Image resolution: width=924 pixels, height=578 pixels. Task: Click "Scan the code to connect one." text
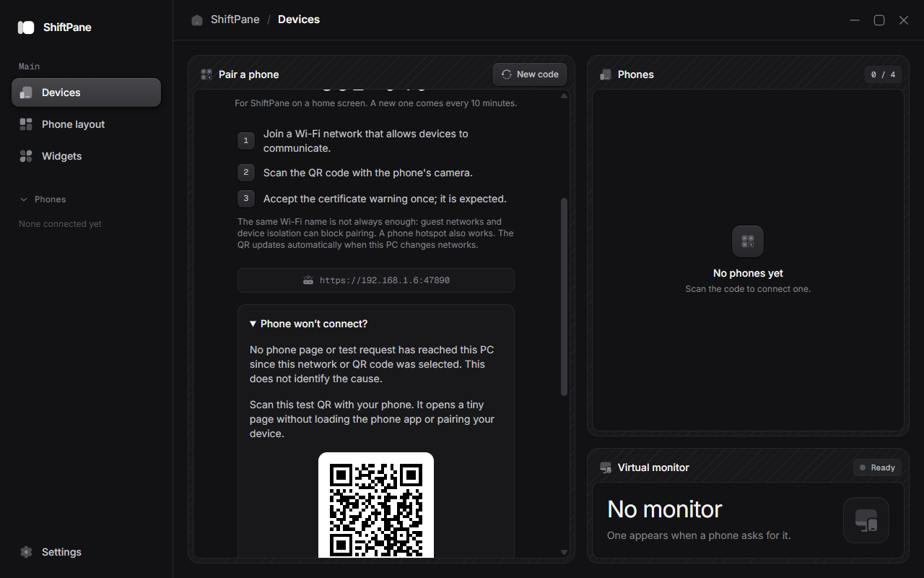pyautogui.click(x=748, y=289)
